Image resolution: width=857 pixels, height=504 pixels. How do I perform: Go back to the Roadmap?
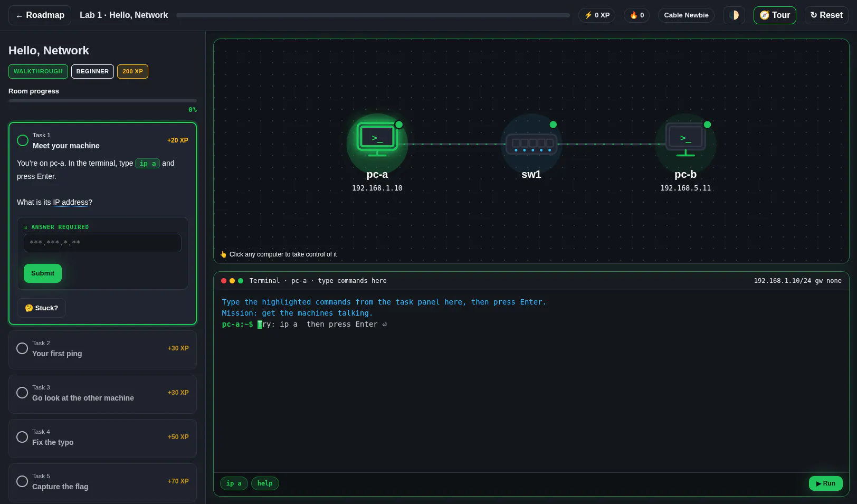coord(40,15)
